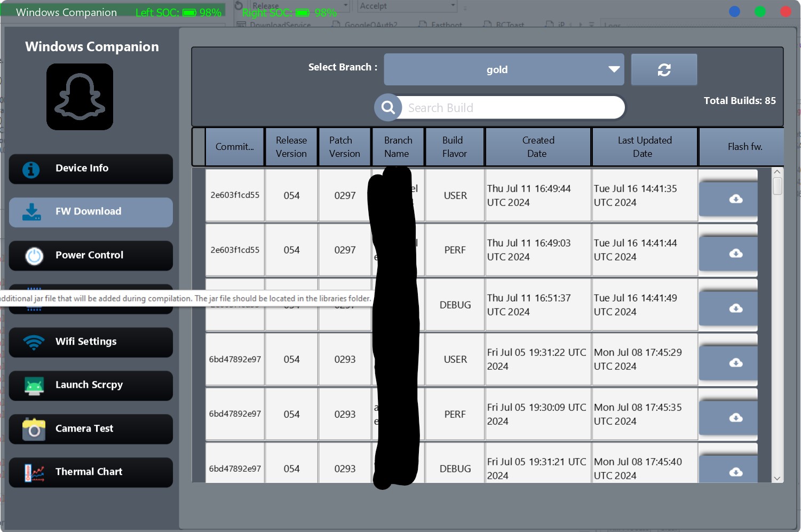The image size is (801, 532).
Task: Click PERF flavor cell in the 16:49:03 row
Action: tap(455, 250)
